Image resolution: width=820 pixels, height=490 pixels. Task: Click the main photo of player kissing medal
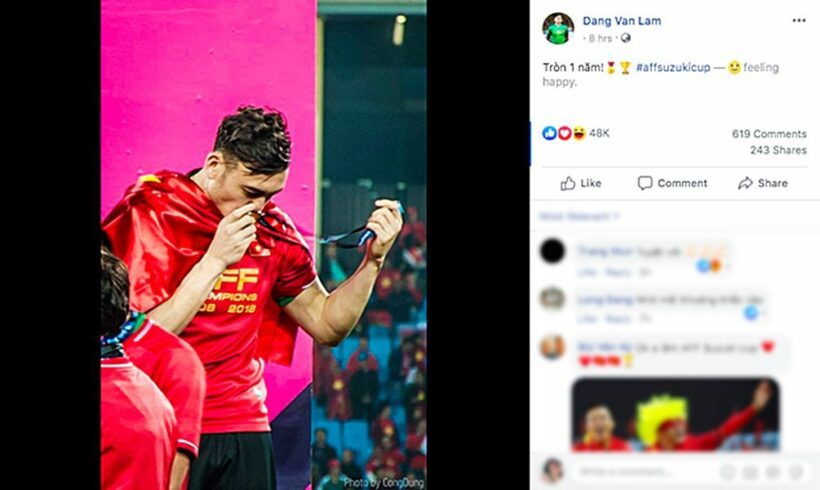coord(264,245)
